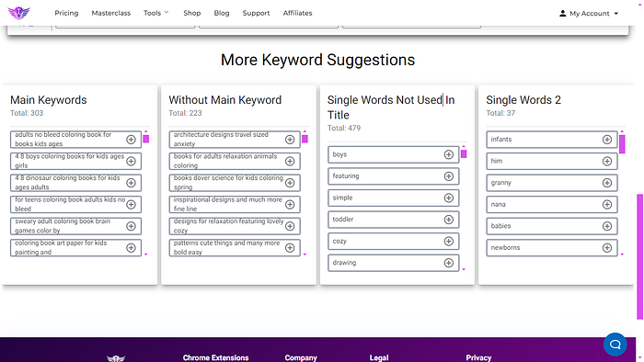Open the My Account dropdown
Viewport: 644px width, 362px height.
589,14
